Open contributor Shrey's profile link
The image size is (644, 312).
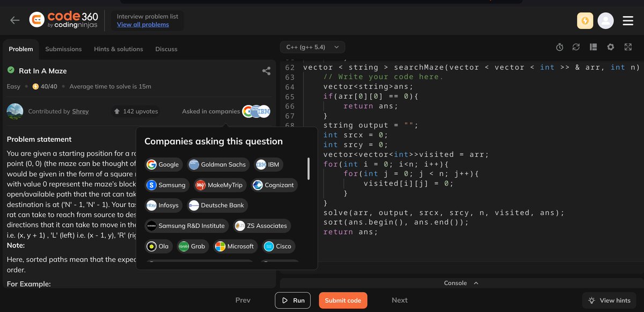[80, 111]
